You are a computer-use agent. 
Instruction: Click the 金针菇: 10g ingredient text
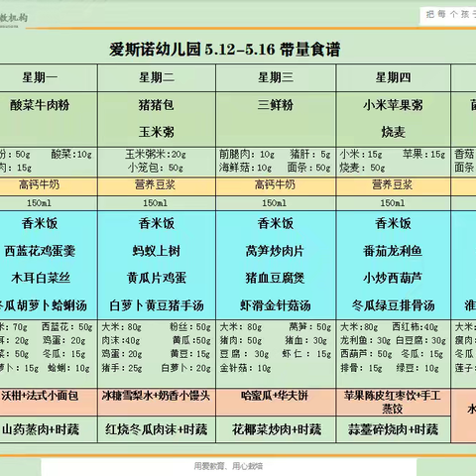(245, 368)
